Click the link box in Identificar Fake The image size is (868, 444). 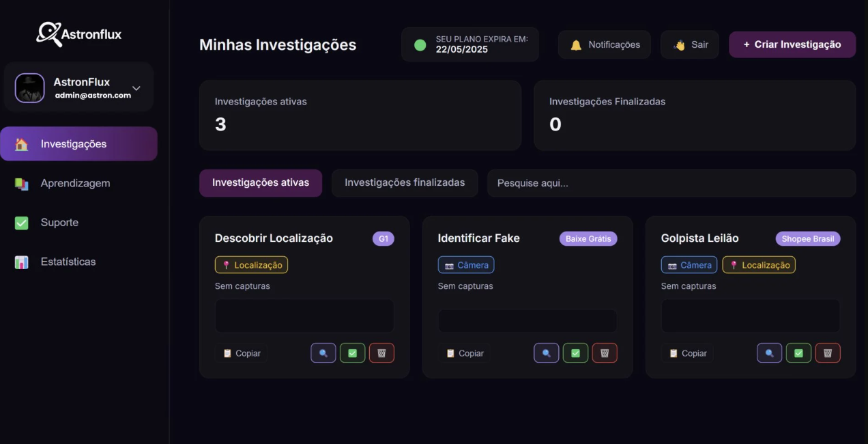click(x=527, y=321)
